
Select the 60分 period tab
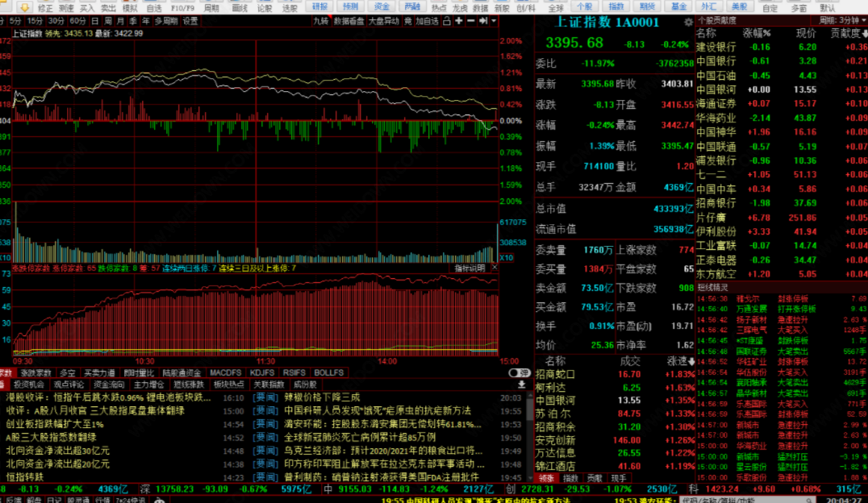tap(77, 21)
